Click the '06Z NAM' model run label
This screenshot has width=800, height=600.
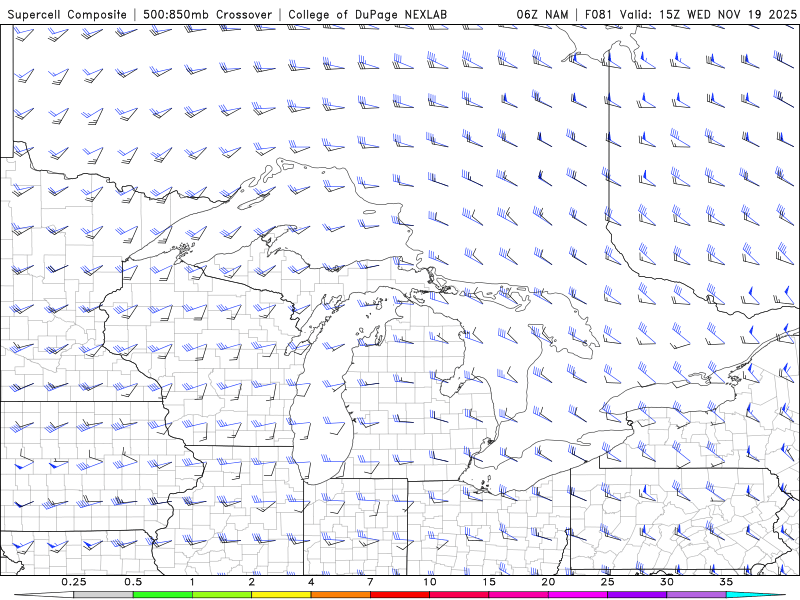(542, 15)
